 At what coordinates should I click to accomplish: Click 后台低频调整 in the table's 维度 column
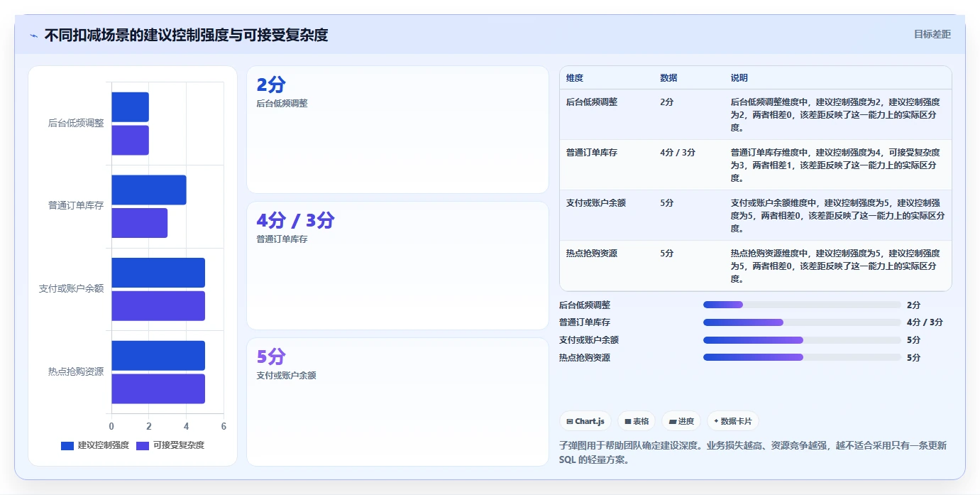(x=592, y=102)
